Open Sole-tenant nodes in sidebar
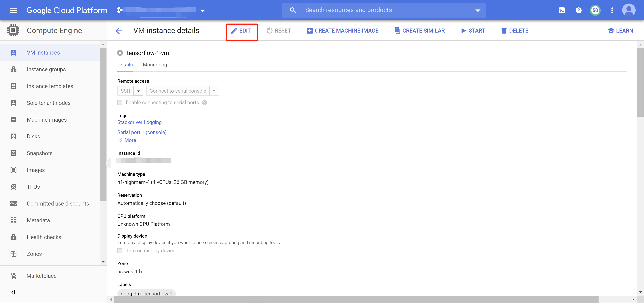 [x=50, y=103]
